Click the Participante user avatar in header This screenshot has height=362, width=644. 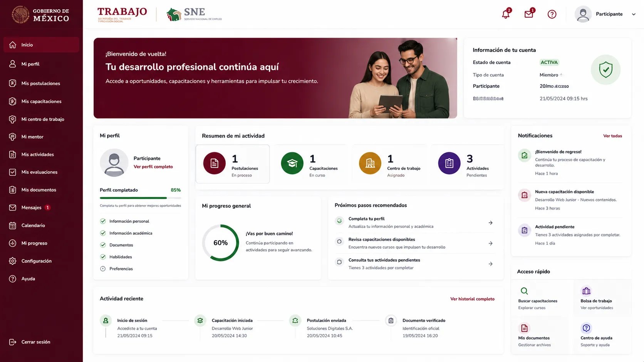[x=583, y=14]
